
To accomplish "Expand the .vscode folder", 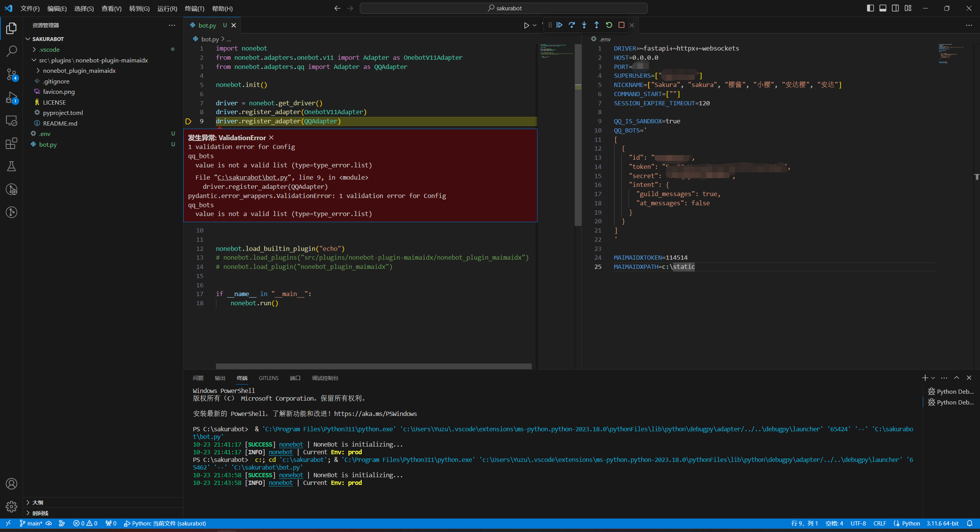I will point(48,49).
